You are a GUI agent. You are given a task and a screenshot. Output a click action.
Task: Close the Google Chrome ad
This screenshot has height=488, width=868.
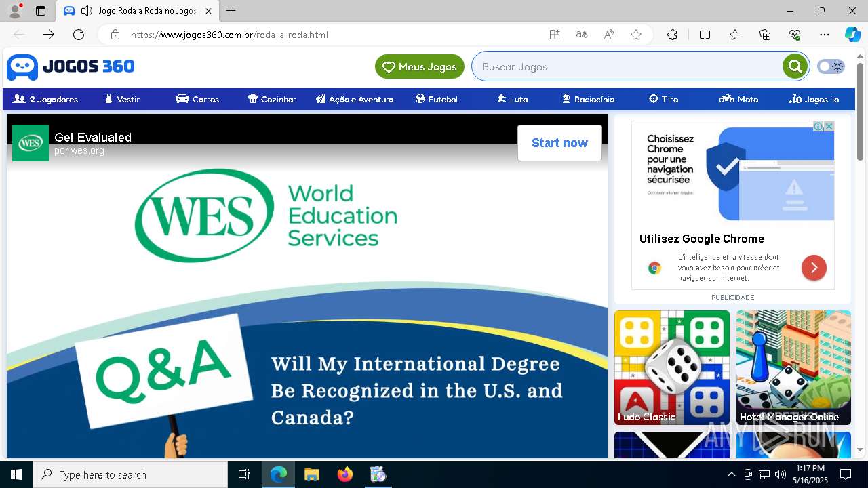coord(829,126)
